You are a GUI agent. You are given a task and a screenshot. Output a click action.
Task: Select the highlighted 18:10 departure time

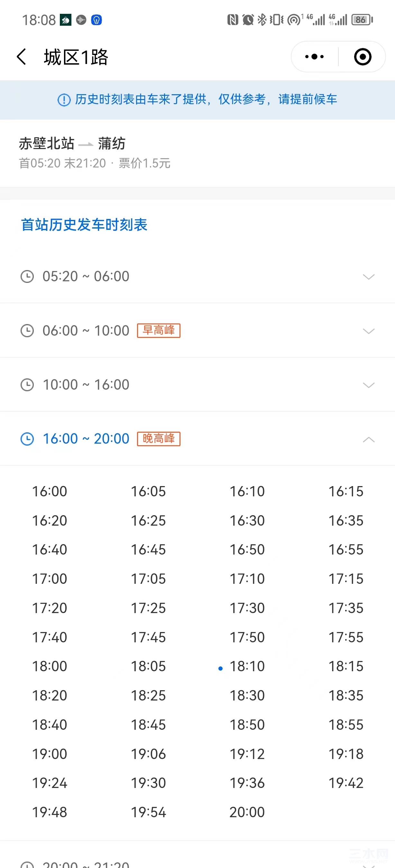tap(247, 666)
